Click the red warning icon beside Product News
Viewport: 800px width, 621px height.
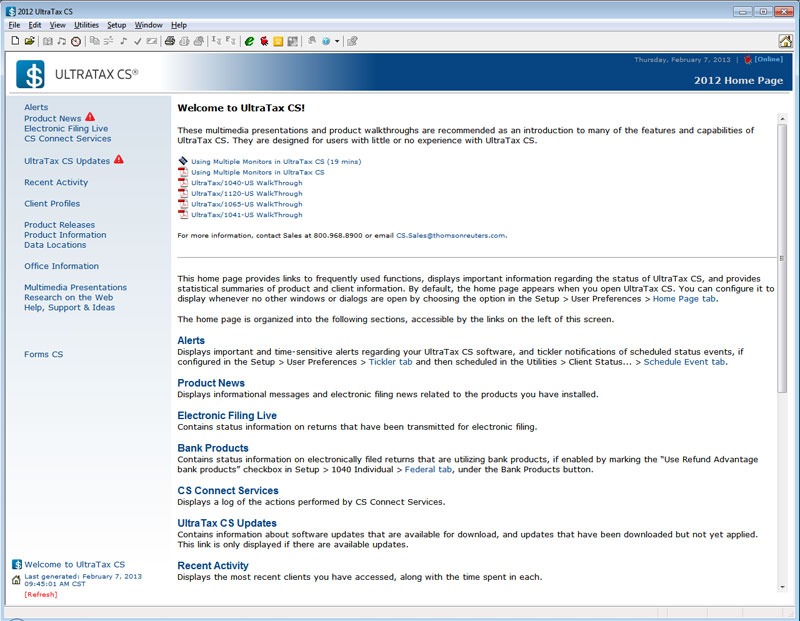90,118
